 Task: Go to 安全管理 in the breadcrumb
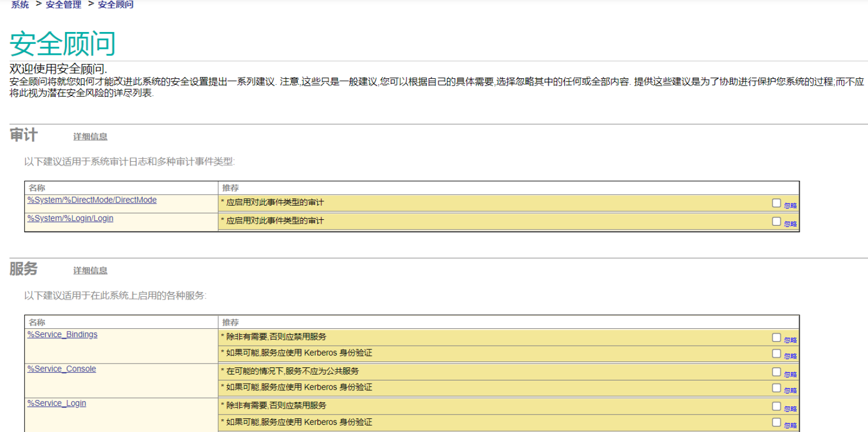[63, 4]
